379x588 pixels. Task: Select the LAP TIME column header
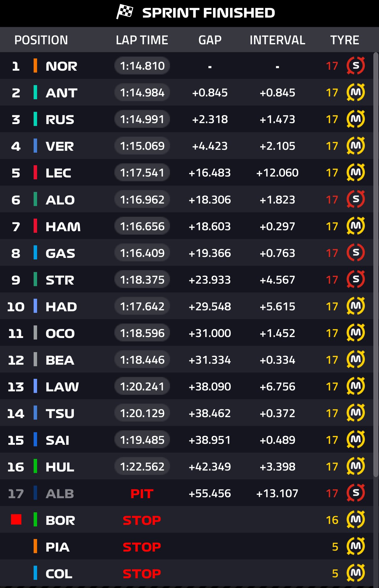click(142, 40)
